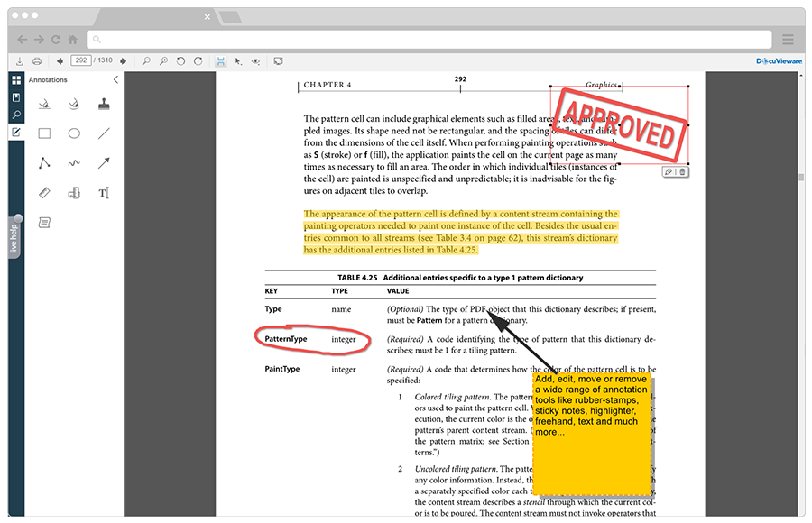812x523 pixels.
Task: Select the Freehand drawing tool
Action: pyautogui.click(x=73, y=163)
